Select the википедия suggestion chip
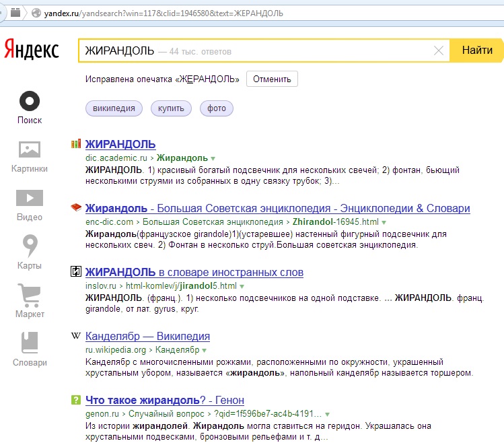The width and height of the screenshot is (504, 445). [x=114, y=108]
